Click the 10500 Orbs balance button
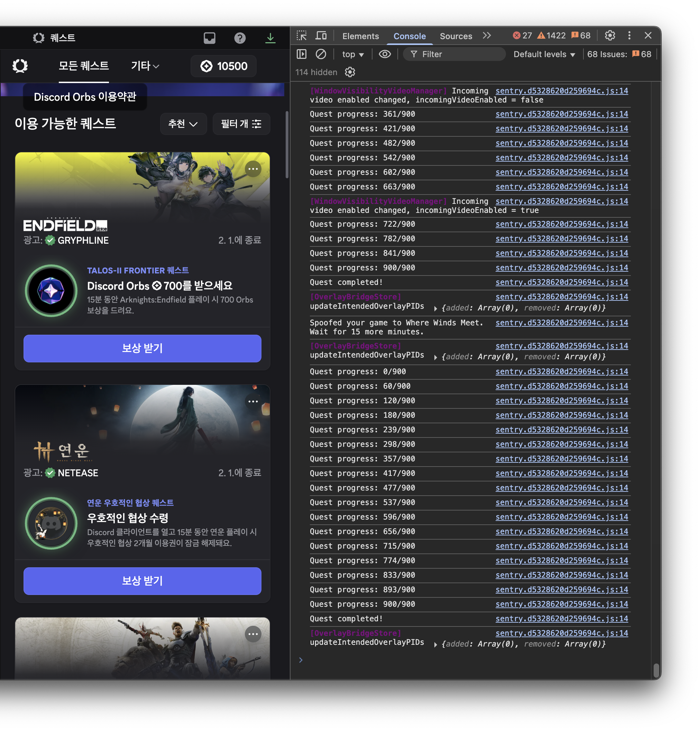 (224, 66)
